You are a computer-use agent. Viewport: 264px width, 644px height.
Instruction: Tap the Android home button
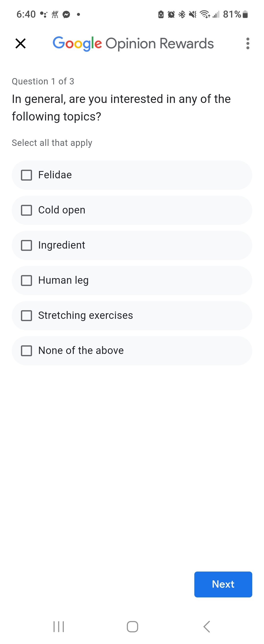pos(132,626)
